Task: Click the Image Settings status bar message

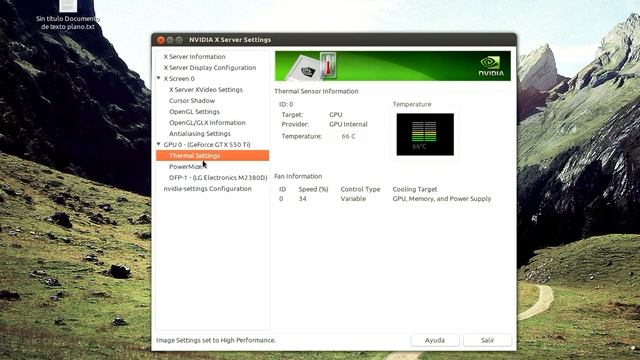Action: click(216, 340)
